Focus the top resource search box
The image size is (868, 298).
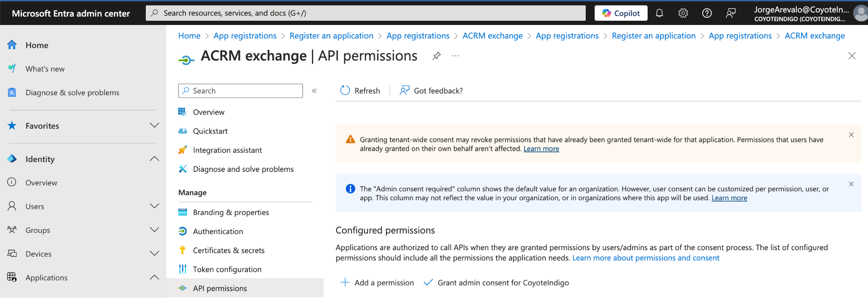[365, 13]
